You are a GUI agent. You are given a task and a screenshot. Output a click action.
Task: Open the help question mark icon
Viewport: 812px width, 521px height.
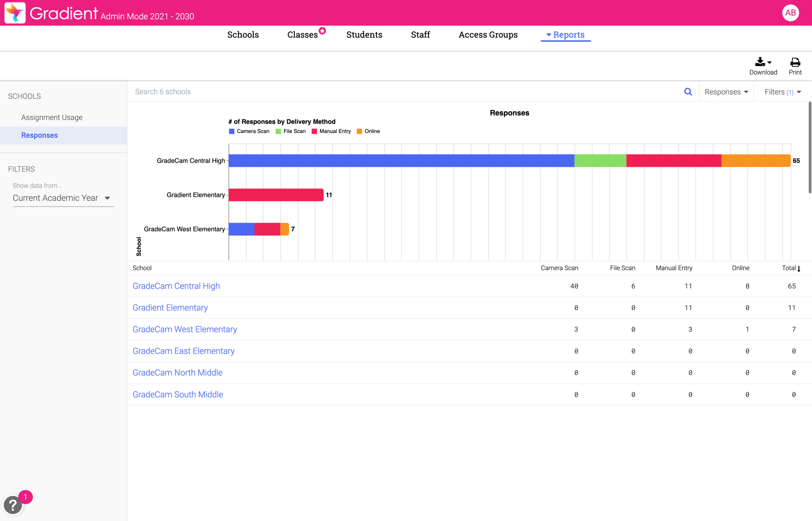[13, 505]
